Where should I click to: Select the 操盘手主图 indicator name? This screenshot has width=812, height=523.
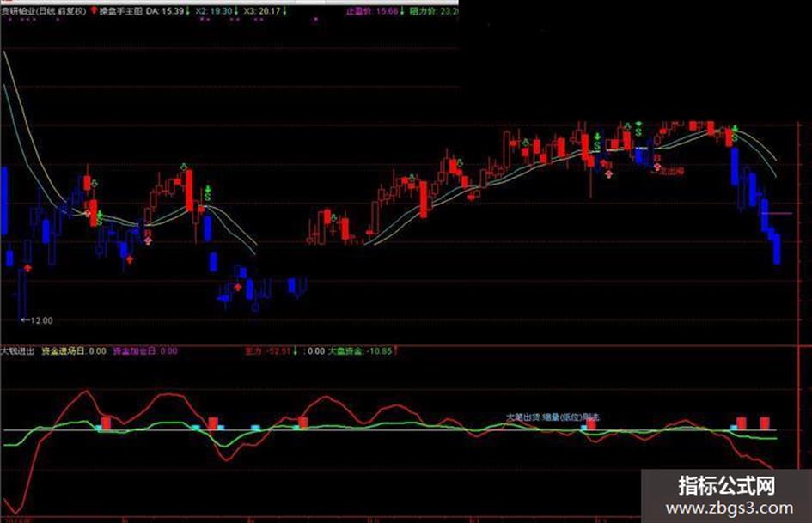tap(120, 11)
